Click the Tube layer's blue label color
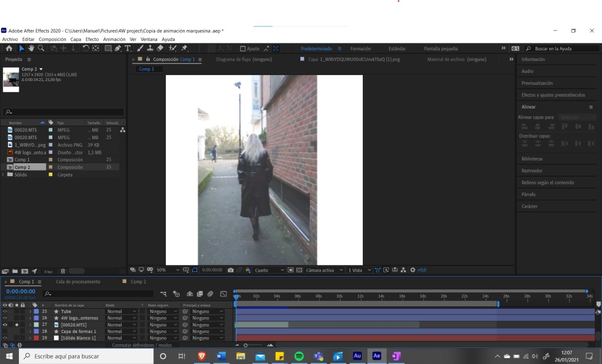602x364 pixels. point(36,311)
